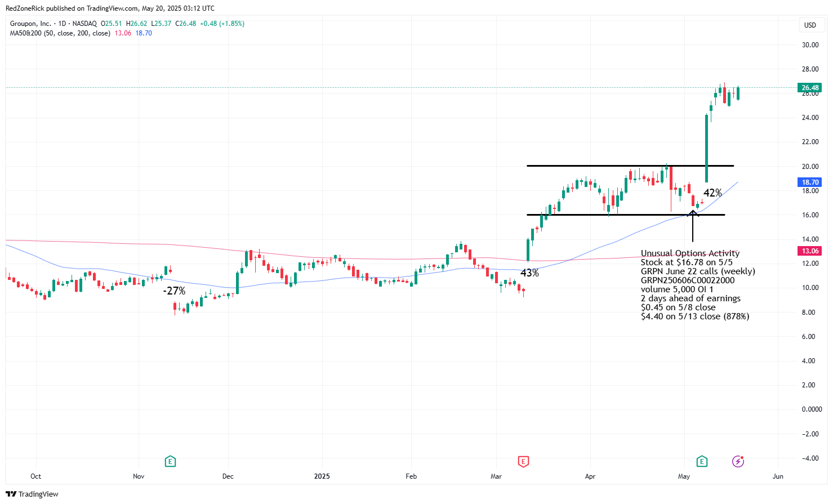Click the 20.00 price axis label
The width and height of the screenshot is (833, 504).
(810, 167)
